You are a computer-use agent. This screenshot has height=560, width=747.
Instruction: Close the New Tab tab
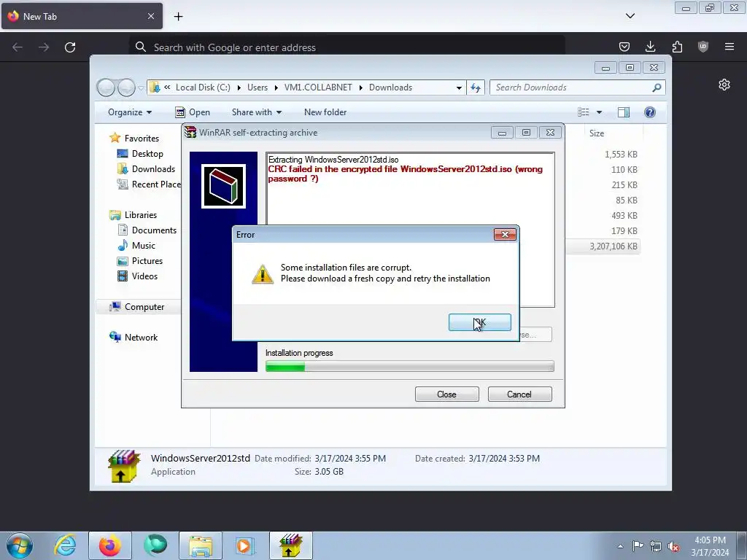(151, 16)
